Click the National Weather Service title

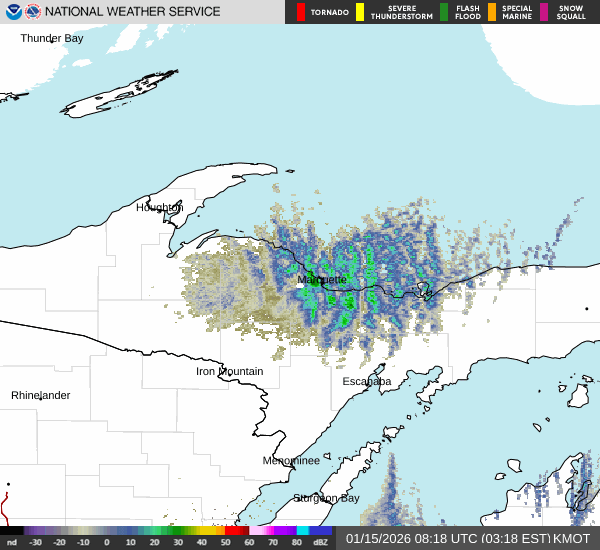tap(133, 12)
